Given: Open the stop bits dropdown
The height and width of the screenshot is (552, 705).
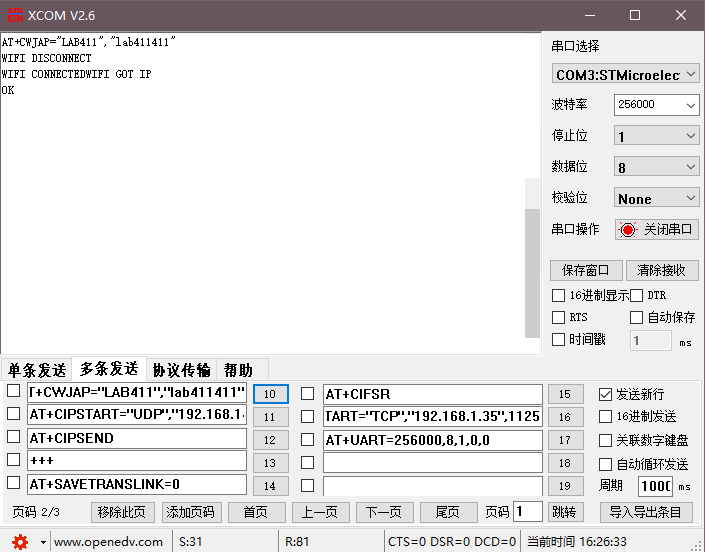Looking at the screenshot, I should tap(656, 136).
